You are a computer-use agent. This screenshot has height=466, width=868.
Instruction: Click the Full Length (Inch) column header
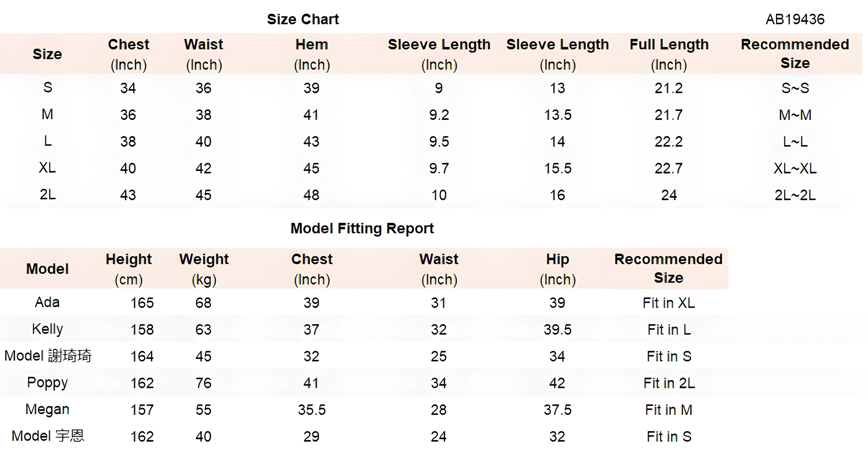click(x=669, y=54)
